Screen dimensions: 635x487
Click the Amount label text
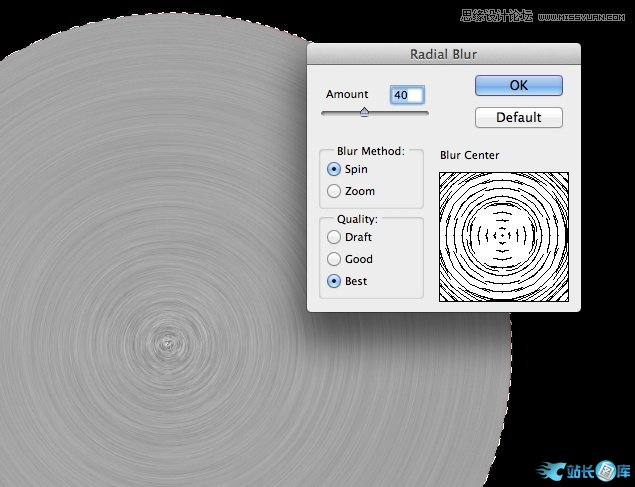pos(347,94)
